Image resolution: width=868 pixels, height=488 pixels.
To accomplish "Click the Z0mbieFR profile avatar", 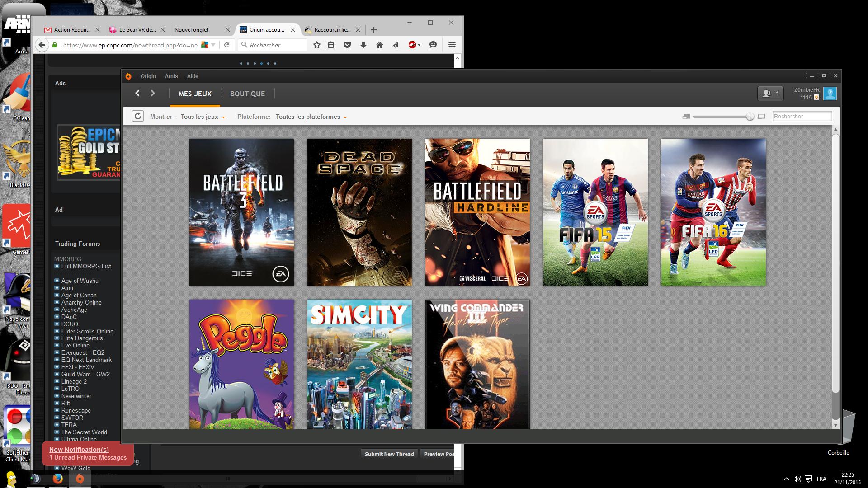I will pyautogui.click(x=830, y=94).
